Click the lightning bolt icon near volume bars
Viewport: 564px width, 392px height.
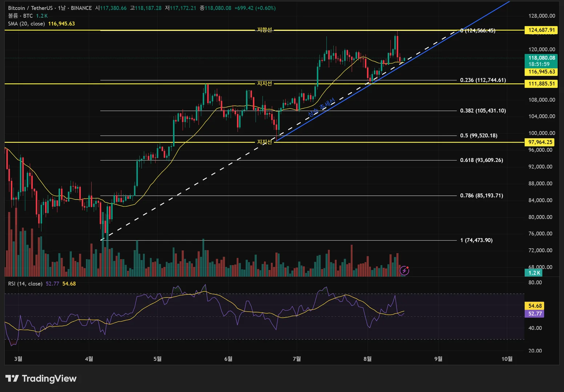pyautogui.click(x=404, y=270)
